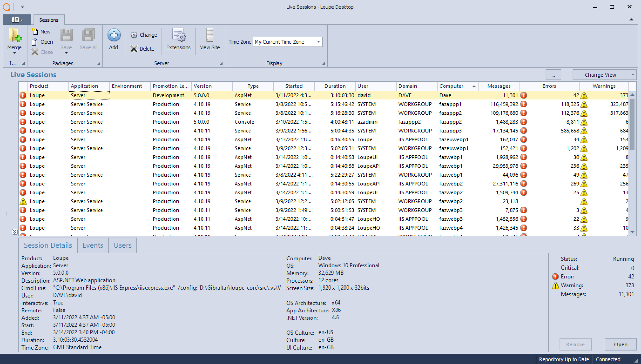Select the fazappp3 computer cell

(x=458, y=131)
